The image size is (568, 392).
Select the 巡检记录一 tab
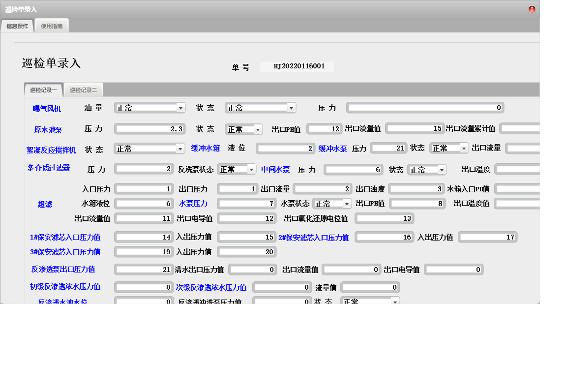(x=43, y=90)
